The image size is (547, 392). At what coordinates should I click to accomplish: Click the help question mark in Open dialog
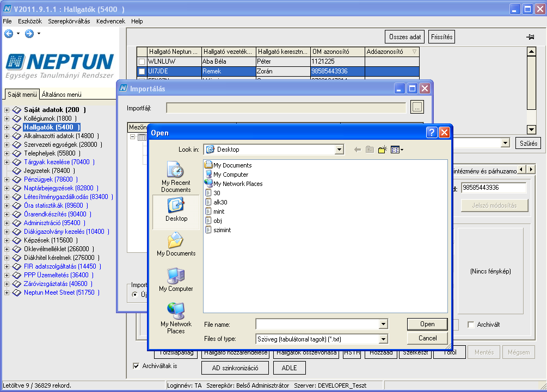click(x=432, y=133)
